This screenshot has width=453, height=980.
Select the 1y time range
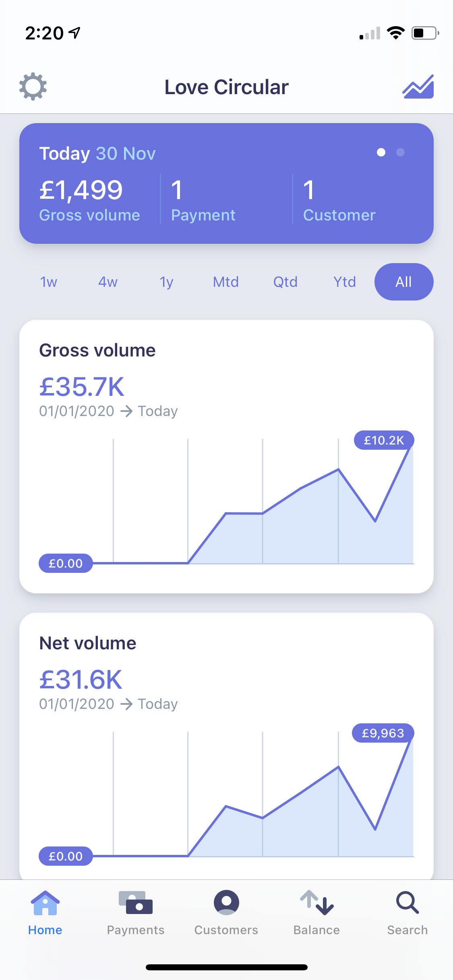pyautogui.click(x=167, y=282)
